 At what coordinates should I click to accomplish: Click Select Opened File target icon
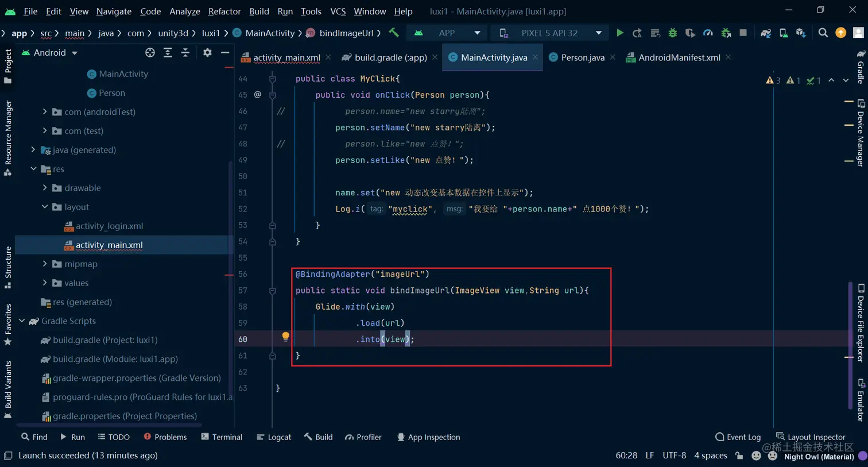click(x=150, y=52)
